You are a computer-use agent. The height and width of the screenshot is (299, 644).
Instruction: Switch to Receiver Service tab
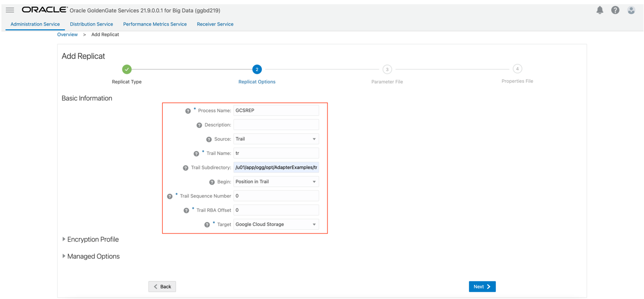pos(215,24)
